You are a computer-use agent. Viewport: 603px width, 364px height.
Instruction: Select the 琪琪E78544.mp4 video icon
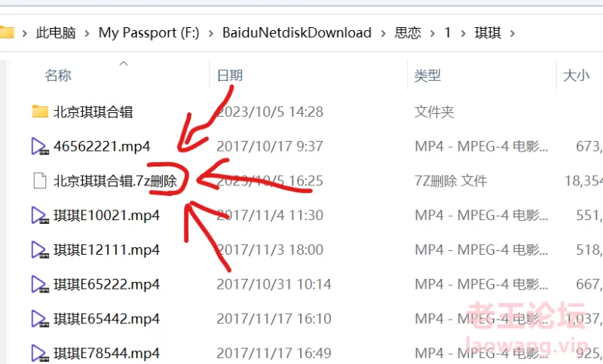[40, 353]
